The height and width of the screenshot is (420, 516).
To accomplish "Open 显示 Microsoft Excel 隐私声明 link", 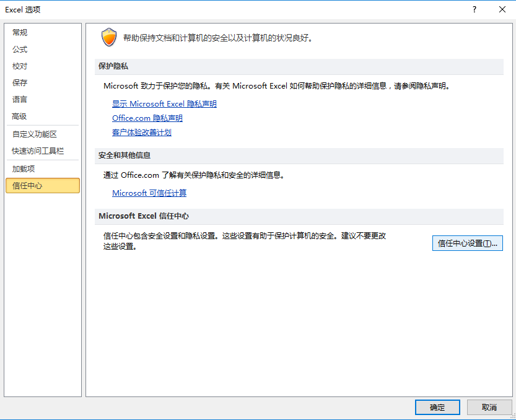I will [x=164, y=104].
